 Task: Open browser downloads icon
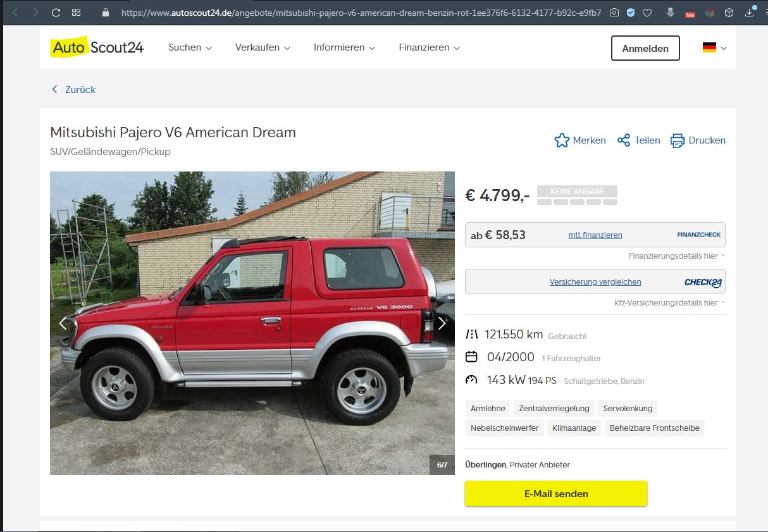tap(750, 12)
